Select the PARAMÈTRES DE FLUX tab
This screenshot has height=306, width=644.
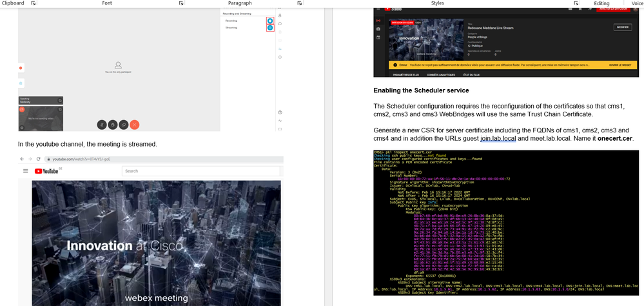[x=407, y=75]
